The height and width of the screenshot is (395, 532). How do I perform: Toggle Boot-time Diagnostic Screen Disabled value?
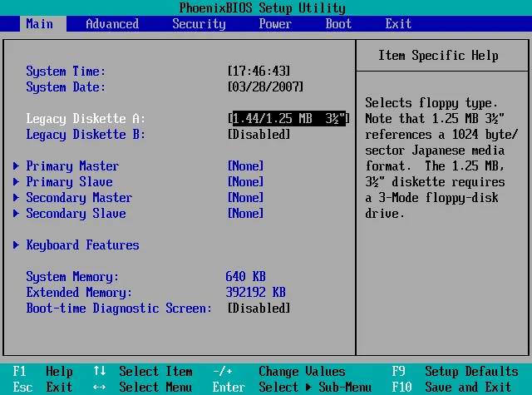point(259,309)
